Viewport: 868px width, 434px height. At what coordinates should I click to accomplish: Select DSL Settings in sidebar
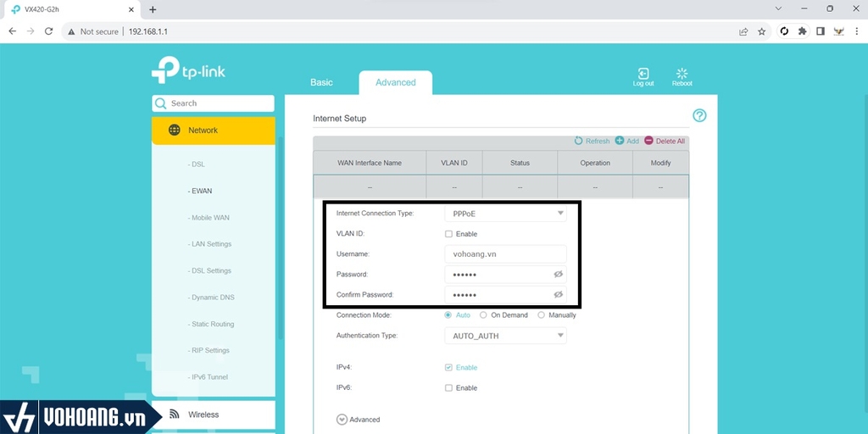pos(209,270)
